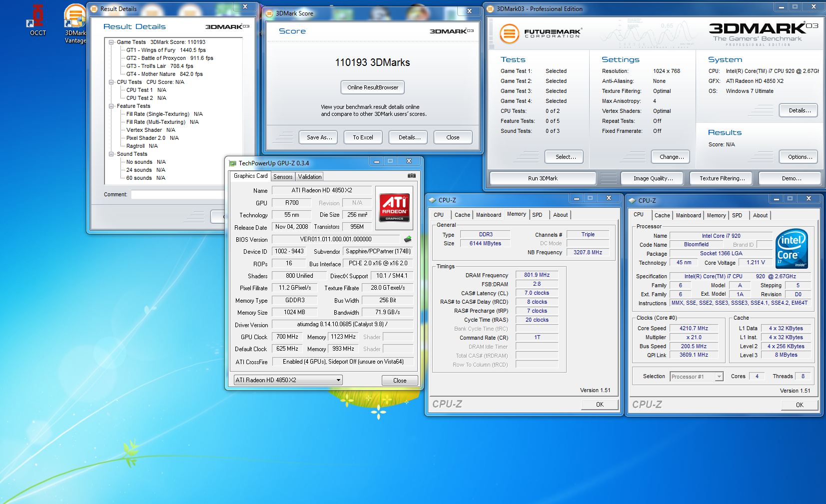Select GT3 - Troll's Lair result row
The image size is (826, 504).
(159, 66)
